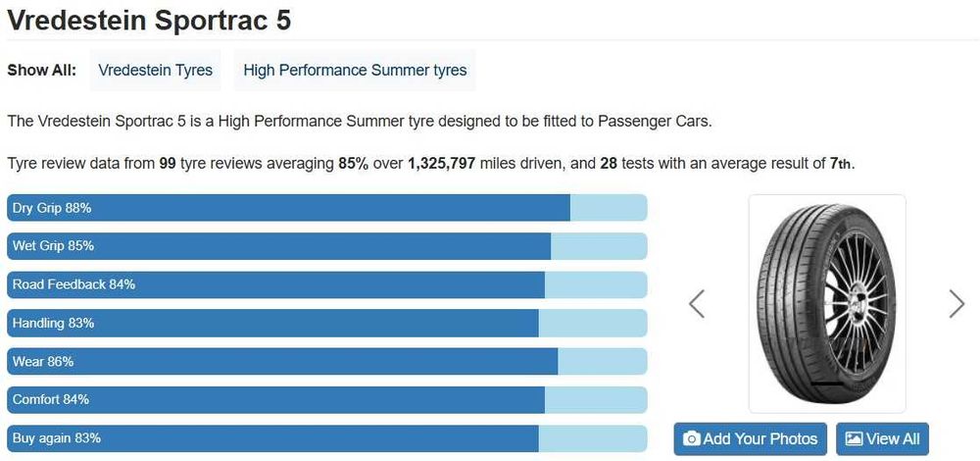The image size is (980, 461).
Task: Click the tyre review data summary line
Action: (431, 163)
